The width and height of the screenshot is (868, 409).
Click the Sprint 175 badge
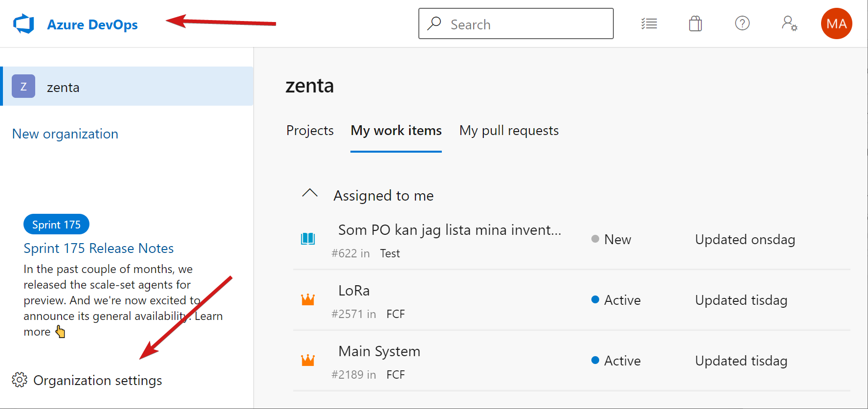coord(56,225)
